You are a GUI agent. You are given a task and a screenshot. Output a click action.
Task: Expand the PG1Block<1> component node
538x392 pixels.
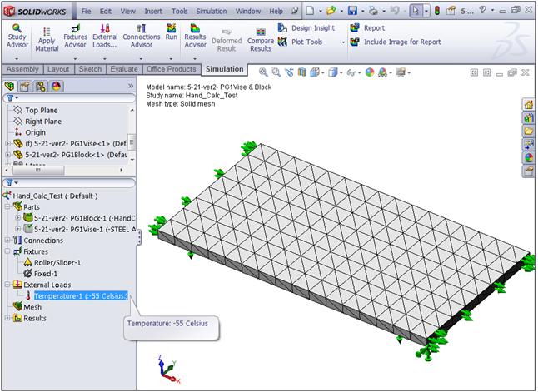pos(7,155)
